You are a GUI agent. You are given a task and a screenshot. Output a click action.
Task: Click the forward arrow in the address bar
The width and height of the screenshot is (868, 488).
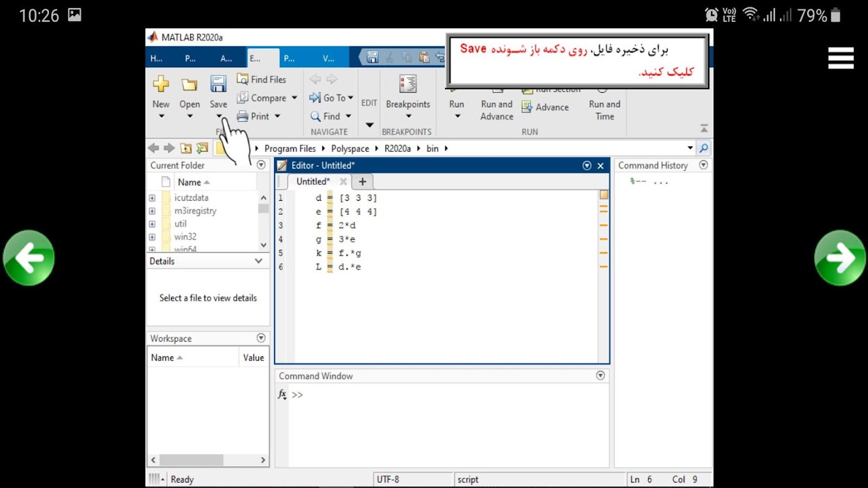pos(168,148)
